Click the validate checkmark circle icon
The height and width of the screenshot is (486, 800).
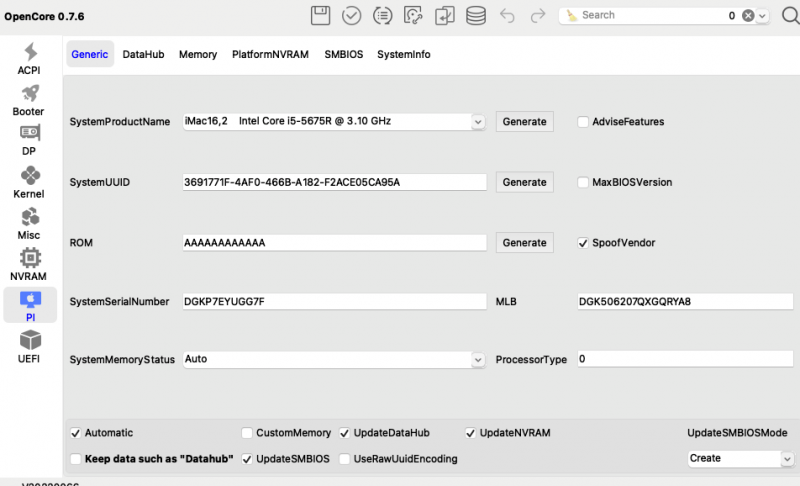pyautogui.click(x=351, y=15)
